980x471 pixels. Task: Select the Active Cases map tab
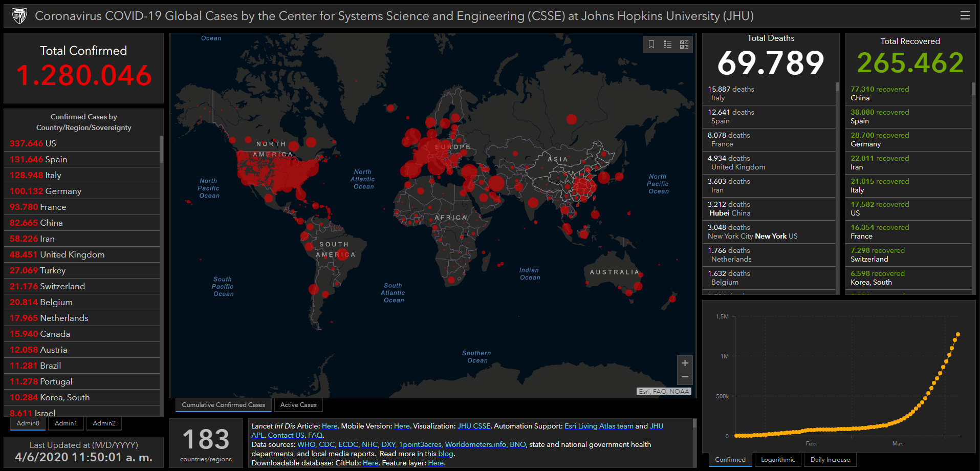pyautogui.click(x=298, y=405)
